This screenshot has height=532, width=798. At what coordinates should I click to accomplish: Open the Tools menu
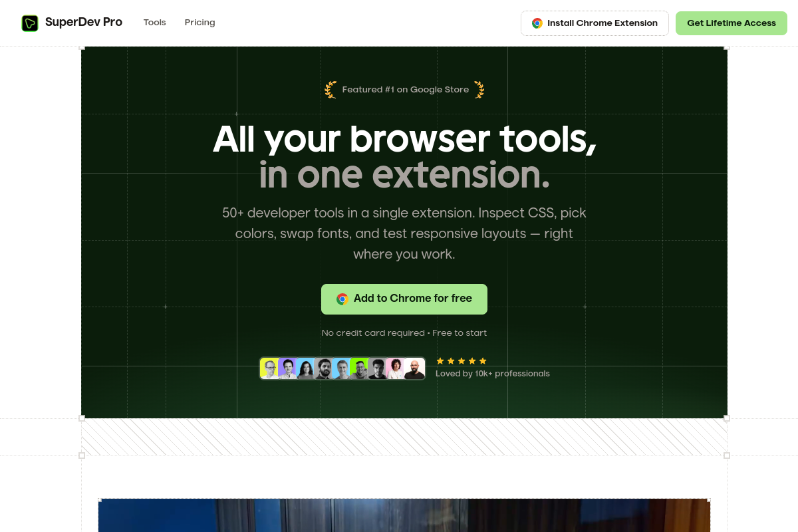[x=155, y=23]
